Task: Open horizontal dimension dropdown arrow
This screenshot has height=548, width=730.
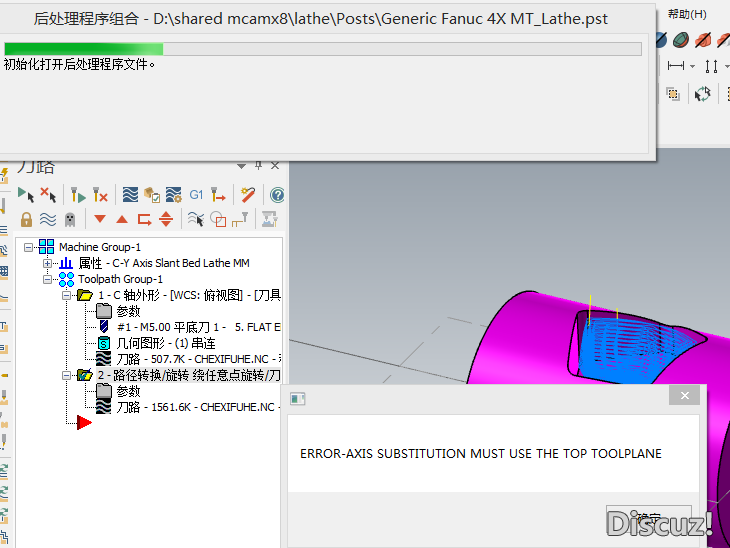Action: 692,67
